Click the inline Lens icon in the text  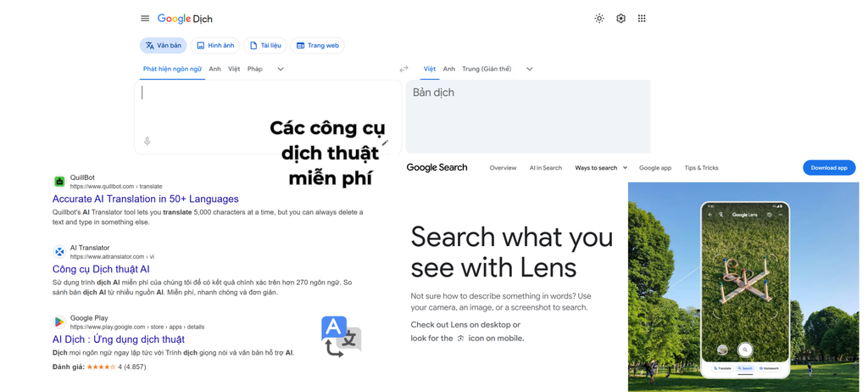pos(460,339)
